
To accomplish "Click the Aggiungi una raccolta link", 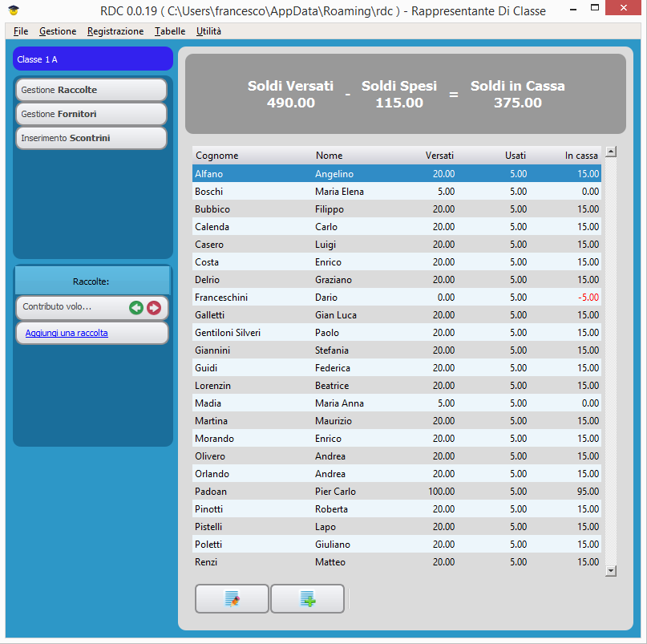I will click(67, 333).
